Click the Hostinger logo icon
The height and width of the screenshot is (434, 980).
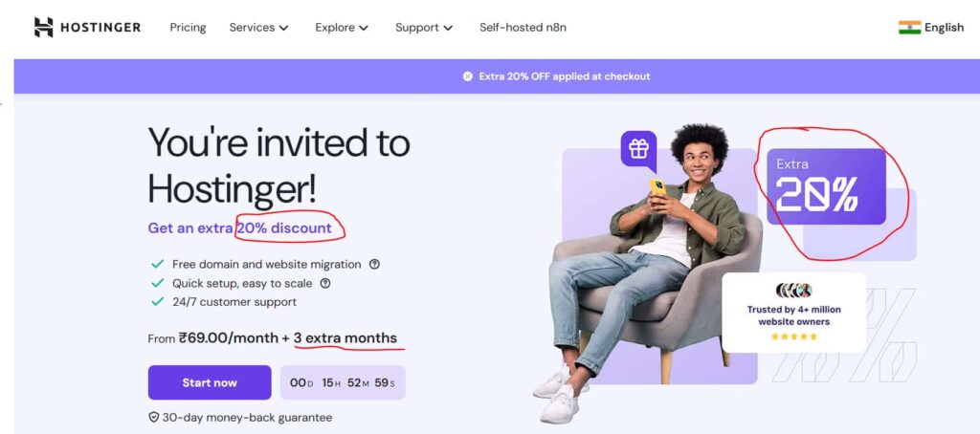(x=43, y=28)
